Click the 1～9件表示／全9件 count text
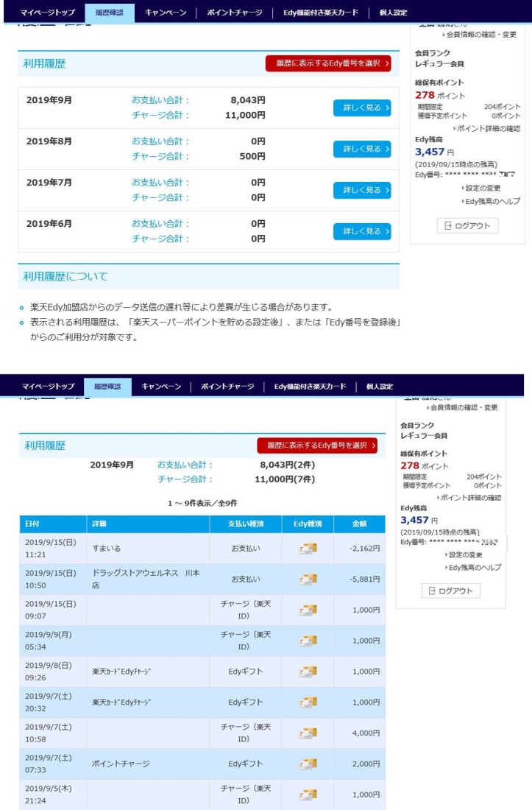532x810 pixels. point(202,503)
